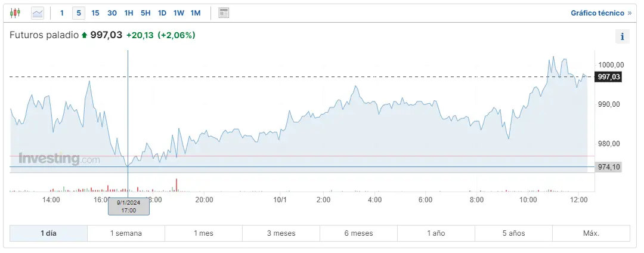
Task: Click the Máx. range button
Action: 591,233
